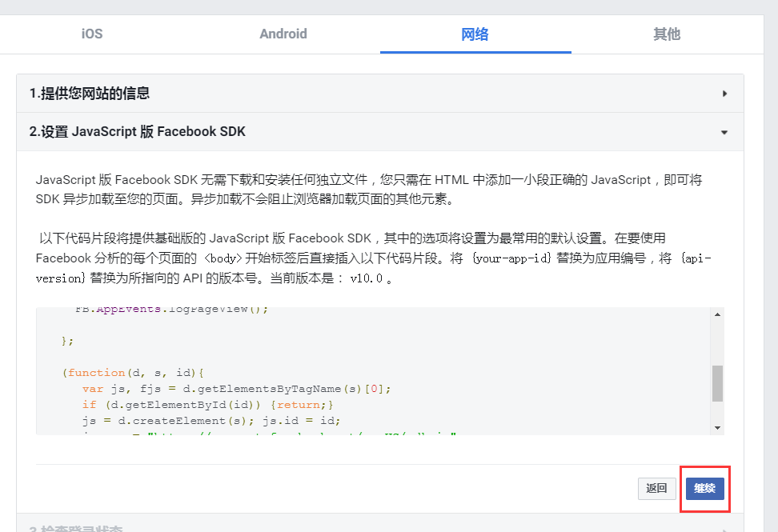Open the 其他 tab
778x532 pixels.
click(x=667, y=34)
